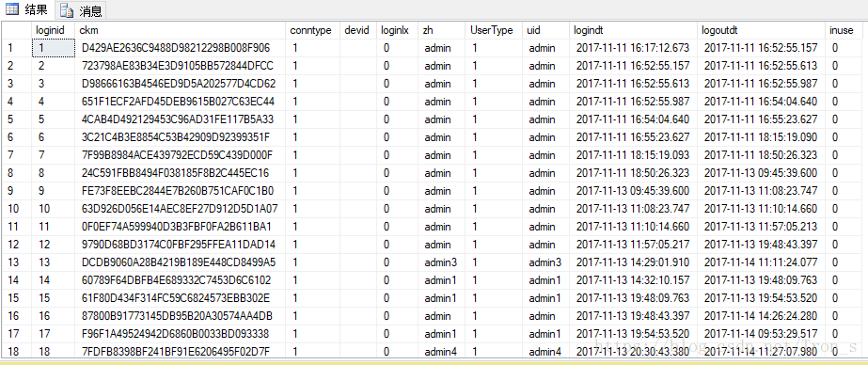This screenshot has width=868, height=365.
Task: Click uid cell admin3 in row 13
Action: 544,262
